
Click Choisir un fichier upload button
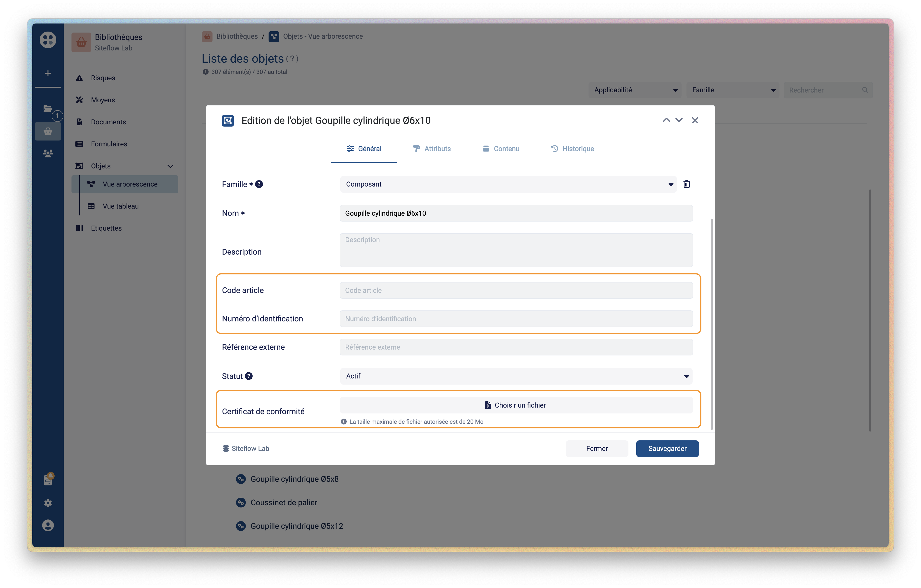pos(516,405)
